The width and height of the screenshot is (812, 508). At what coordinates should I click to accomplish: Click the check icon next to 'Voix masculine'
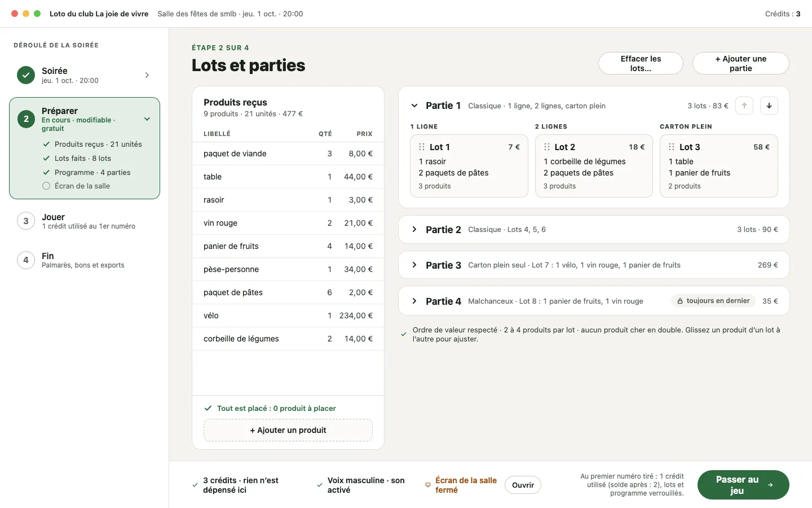(x=320, y=485)
